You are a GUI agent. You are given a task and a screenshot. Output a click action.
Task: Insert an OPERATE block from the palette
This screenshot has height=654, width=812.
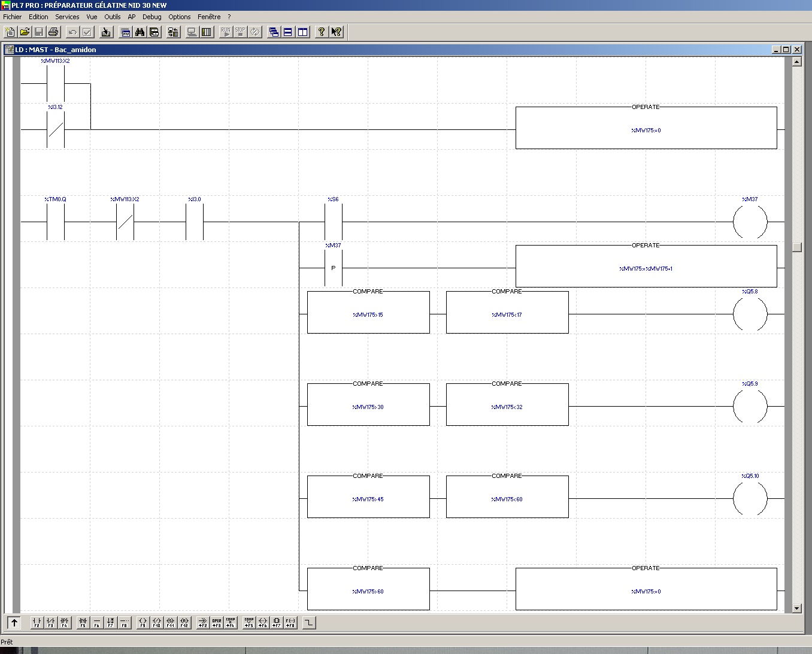point(216,623)
